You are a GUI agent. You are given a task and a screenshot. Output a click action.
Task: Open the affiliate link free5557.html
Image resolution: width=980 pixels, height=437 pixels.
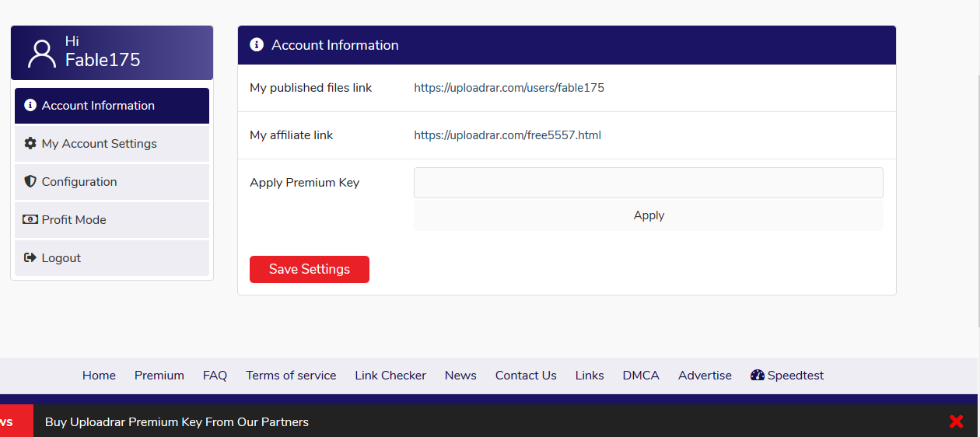507,135
